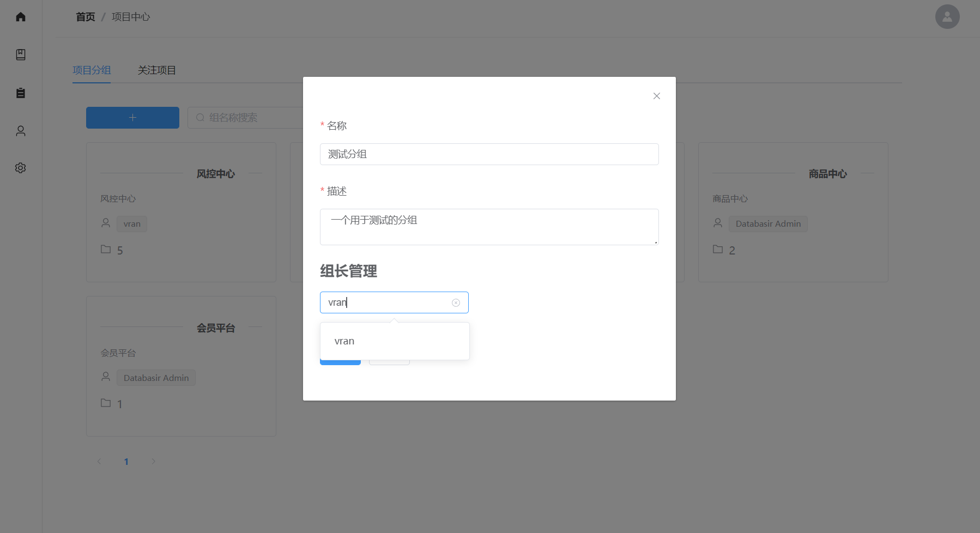Click the 描述 textarea field

click(x=489, y=227)
